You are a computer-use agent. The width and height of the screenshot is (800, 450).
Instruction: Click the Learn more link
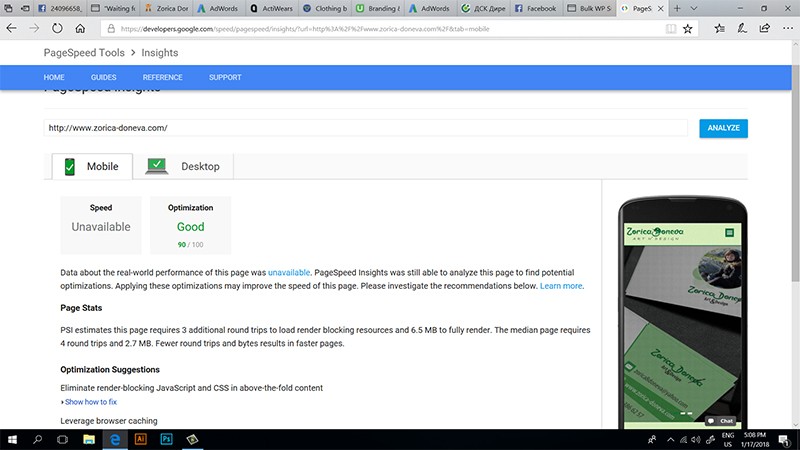pos(561,286)
